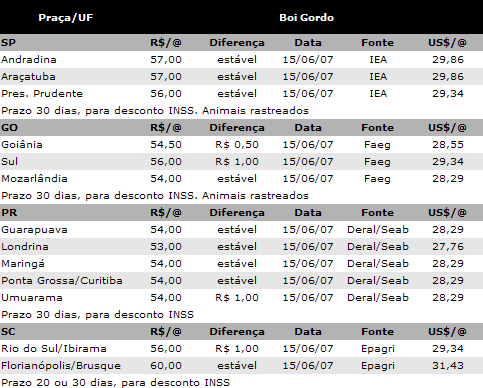Click Florianópolis/Brusque price 60,00
This screenshot has width=483, height=388.
[166, 366]
